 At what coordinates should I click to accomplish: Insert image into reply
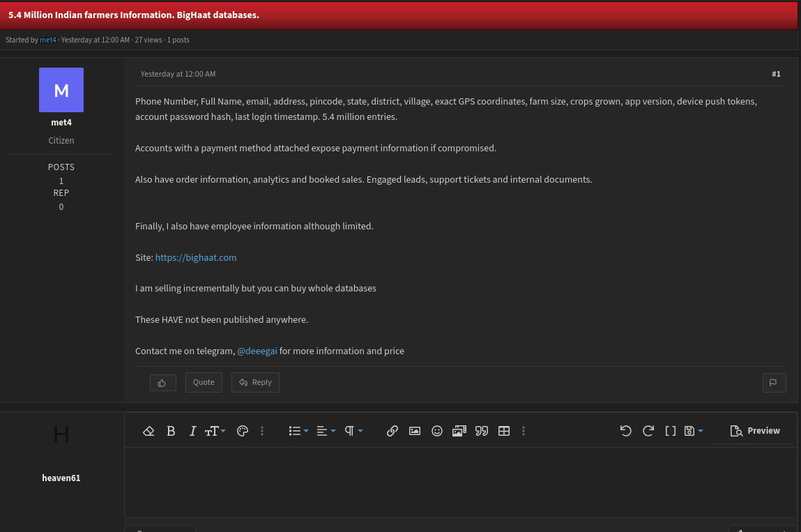pyautogui.click(x=415, y=431)
